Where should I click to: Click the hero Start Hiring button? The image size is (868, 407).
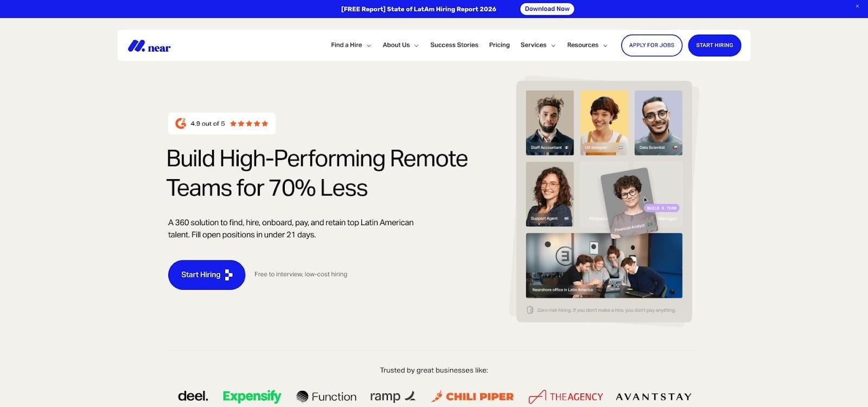(207, 275)
